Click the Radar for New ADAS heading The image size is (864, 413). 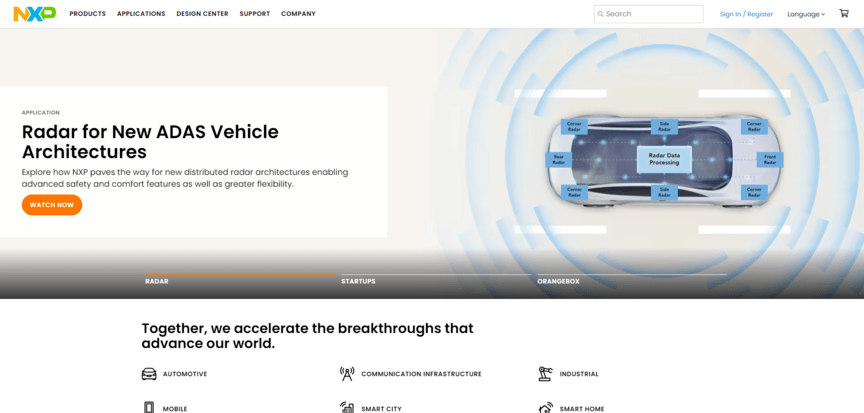tap(150, 142)
